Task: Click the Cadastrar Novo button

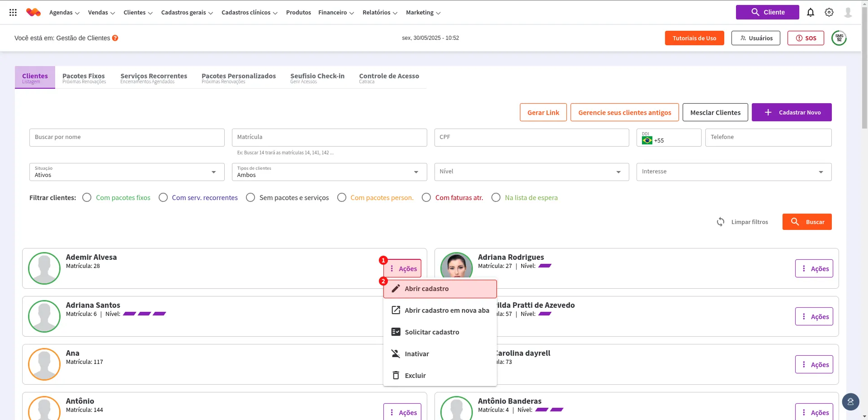Action: 791,112
